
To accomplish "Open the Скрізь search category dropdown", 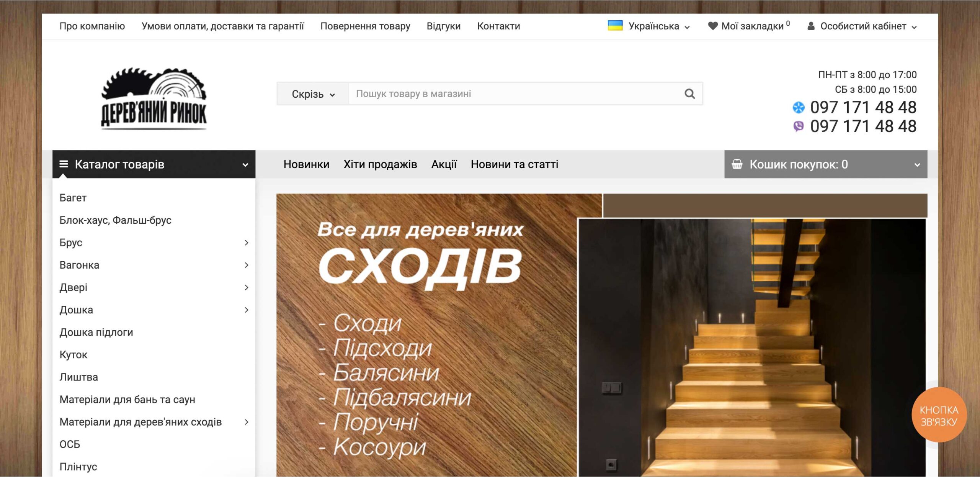I will pyautogui.click(x=313, y=94).
